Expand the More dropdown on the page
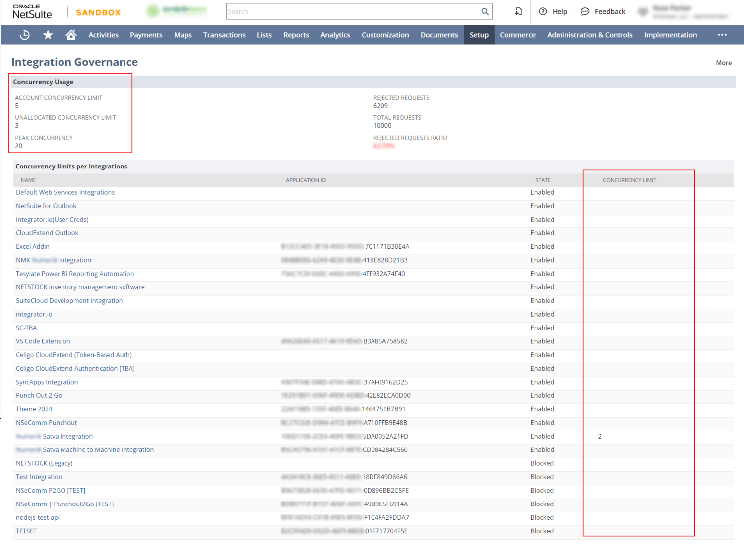Screen dimensions: 744x560 724,63
